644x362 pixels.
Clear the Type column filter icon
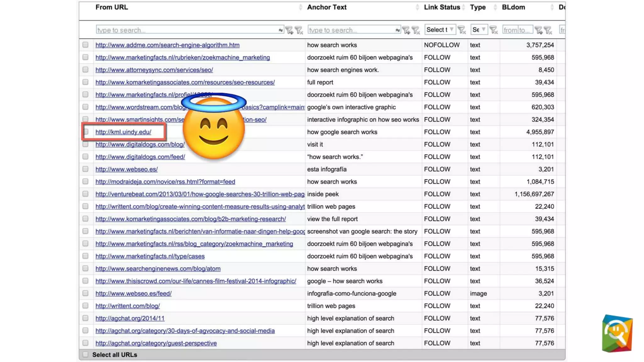(x=493, y=30)
